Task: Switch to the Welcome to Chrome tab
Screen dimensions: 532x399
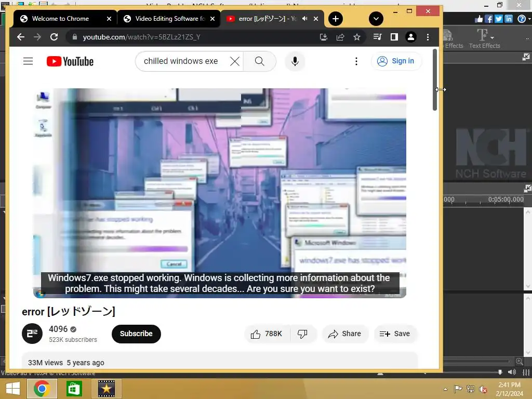Action: click(x=60, y=19)
